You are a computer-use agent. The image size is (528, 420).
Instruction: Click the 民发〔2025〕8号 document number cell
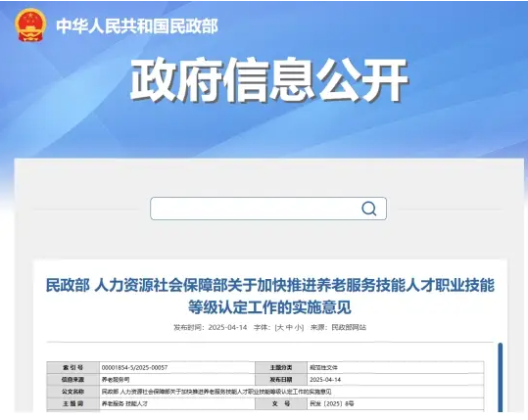tap(396, 403)
